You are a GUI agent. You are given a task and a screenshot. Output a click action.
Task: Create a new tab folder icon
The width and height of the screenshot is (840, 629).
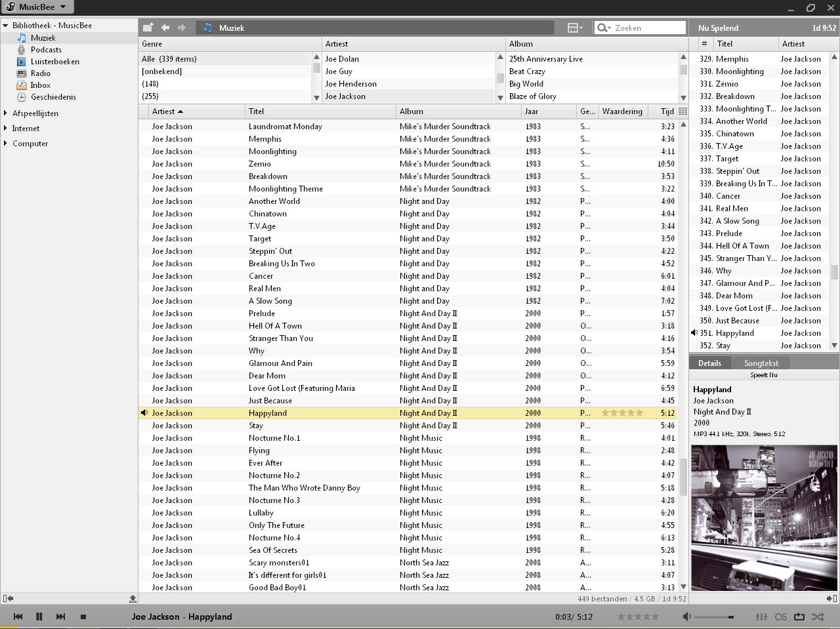[x=148, y=28]
